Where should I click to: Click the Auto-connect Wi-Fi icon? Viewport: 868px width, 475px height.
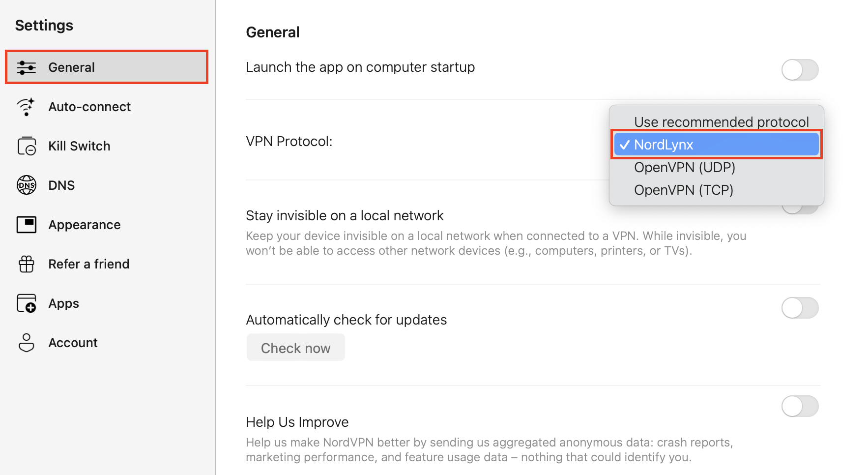pos(27,107)
